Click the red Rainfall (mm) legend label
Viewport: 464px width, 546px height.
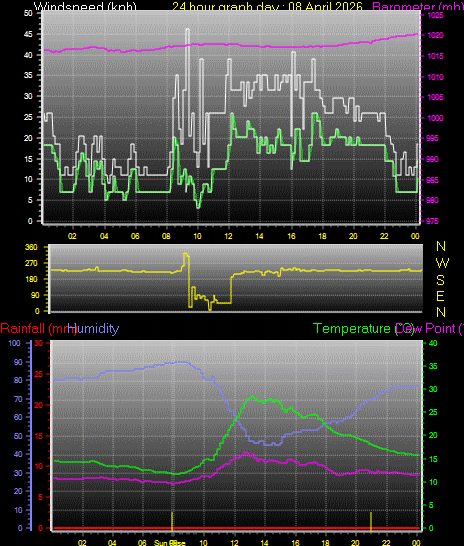38,328
